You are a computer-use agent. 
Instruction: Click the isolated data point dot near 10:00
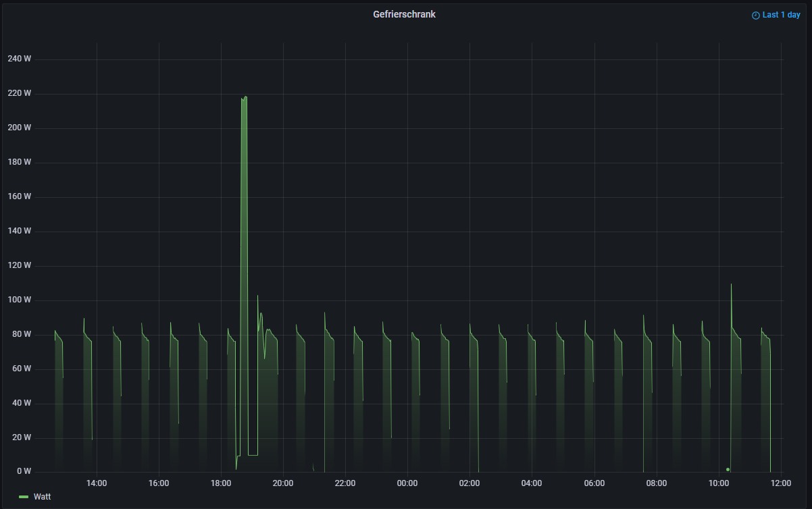click(728, 469)
